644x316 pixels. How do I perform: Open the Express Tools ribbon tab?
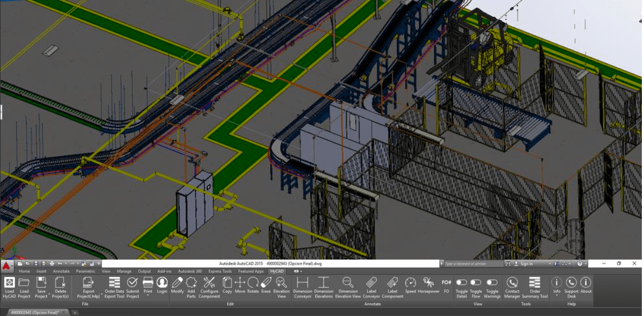pos(219,271)
